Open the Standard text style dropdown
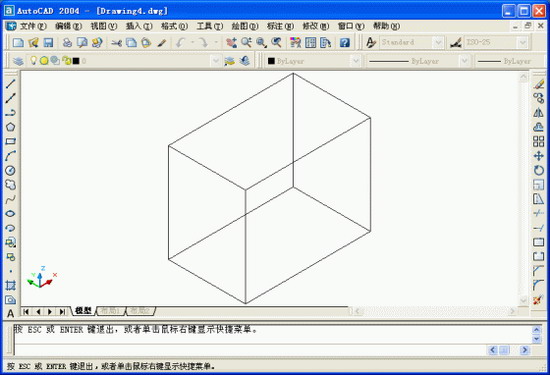 411,42
